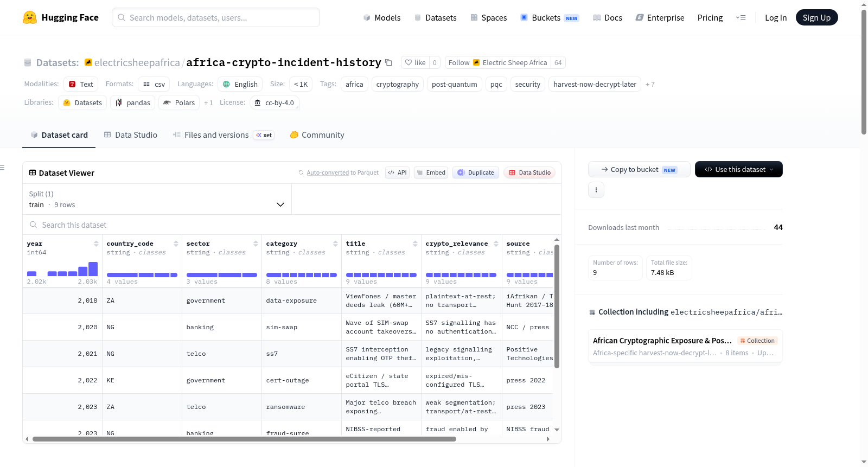Click the horizontal table scrollbar
The width and height of the screenshot is (868, 467).
pyautogui.click(x=244, y=439)
